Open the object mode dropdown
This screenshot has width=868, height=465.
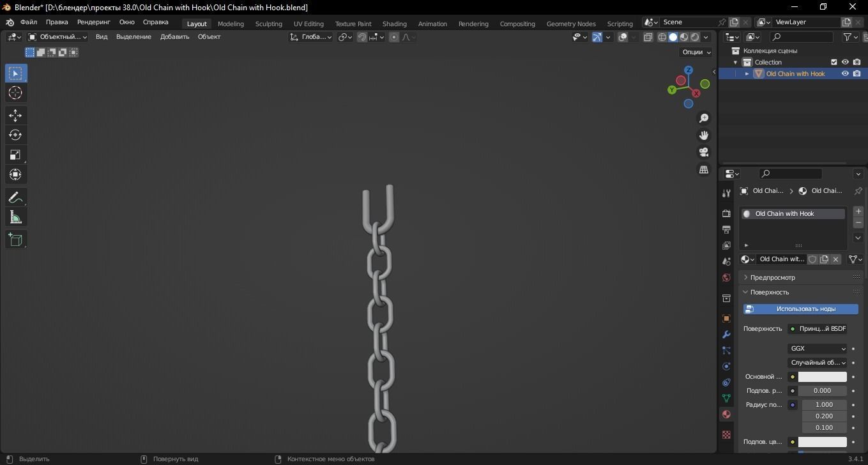[x=57, y=37]
